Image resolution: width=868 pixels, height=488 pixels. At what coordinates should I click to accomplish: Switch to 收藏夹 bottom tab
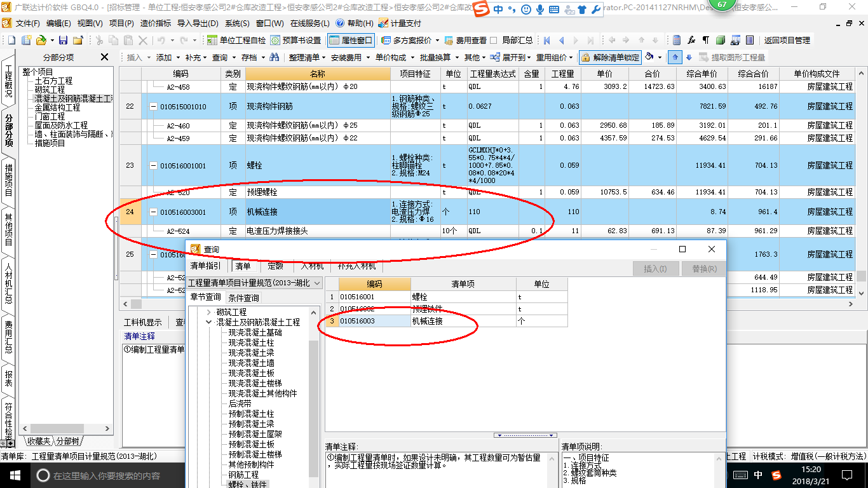click(x=37, y=441)
